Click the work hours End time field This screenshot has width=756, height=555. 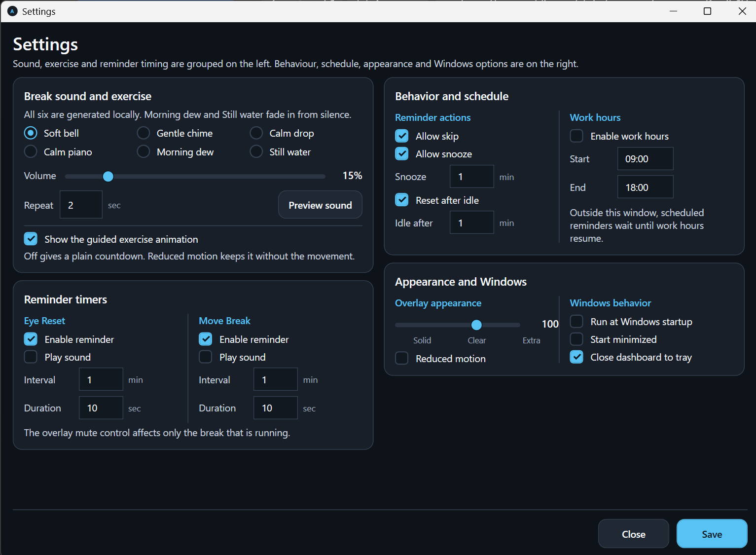click(x=646, y=187)
